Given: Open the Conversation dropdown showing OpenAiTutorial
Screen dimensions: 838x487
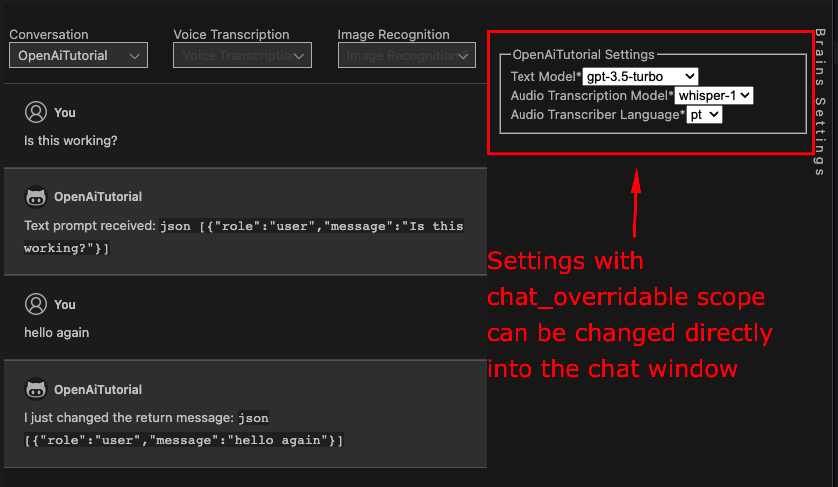Looking at the screenshot, I should [x=78, y=55].
